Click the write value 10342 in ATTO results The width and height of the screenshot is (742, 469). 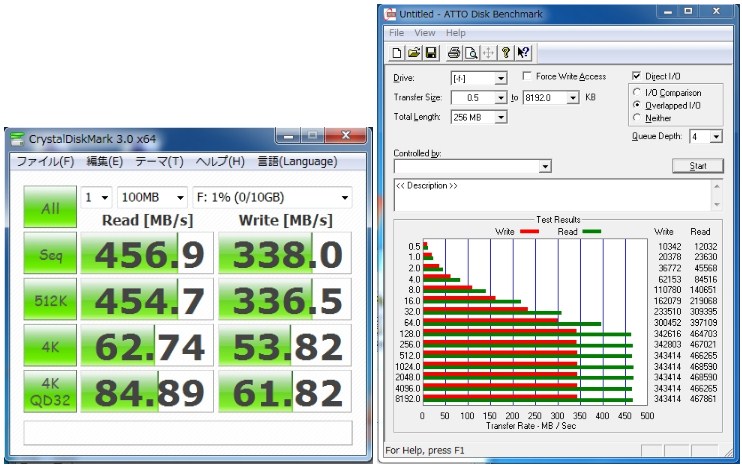[669, 247]
